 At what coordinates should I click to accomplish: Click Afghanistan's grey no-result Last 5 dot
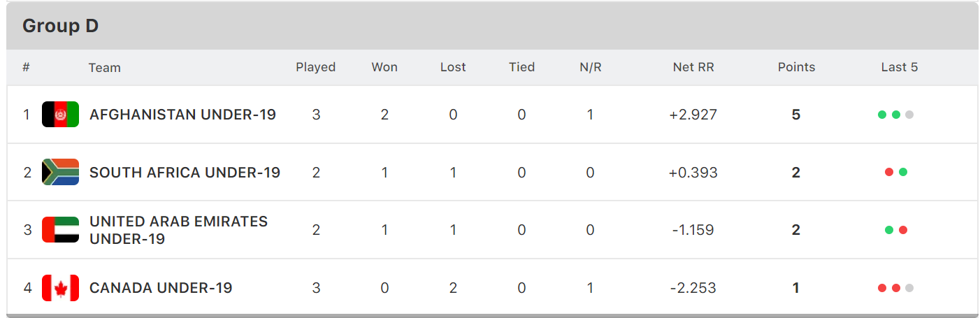909,115
